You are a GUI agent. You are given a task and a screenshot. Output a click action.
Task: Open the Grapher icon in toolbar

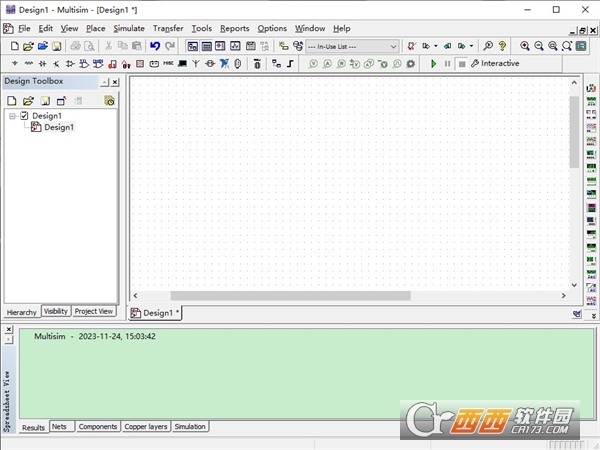click(235, 46)
